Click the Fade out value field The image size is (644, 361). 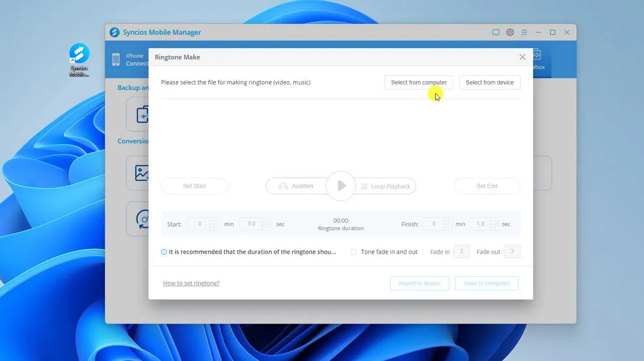pyautogui.click(x=512, y=252)
